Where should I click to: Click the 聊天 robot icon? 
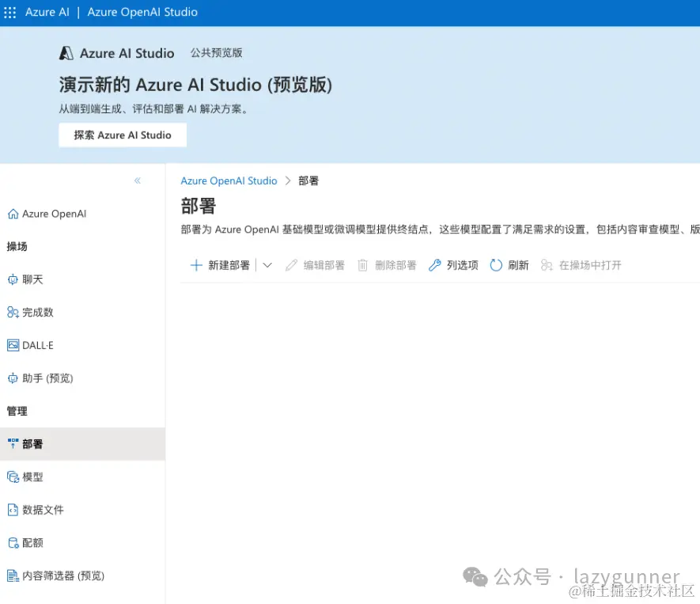13,279
